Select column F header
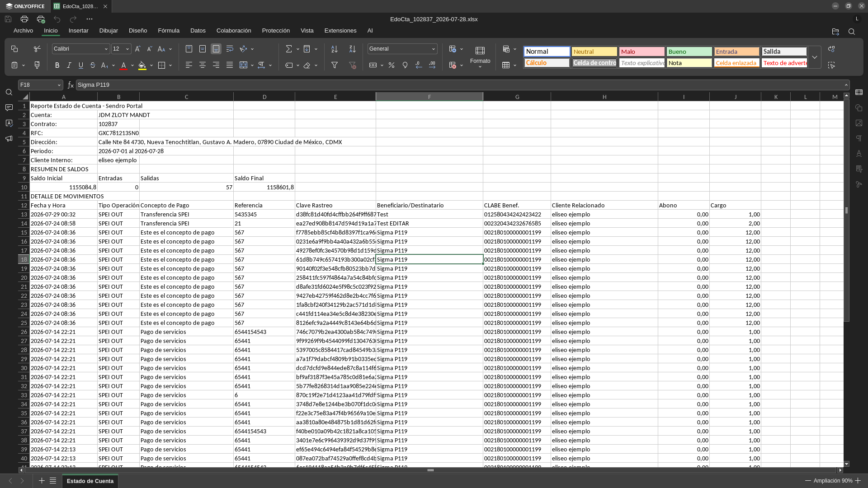The height and width of the screenshot is (488, 868). [x=429, y=97]
